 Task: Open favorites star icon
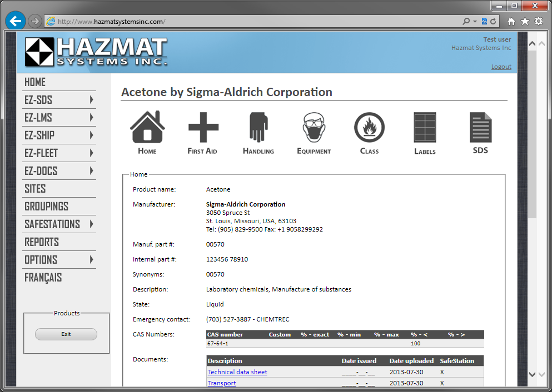(525, 22)
